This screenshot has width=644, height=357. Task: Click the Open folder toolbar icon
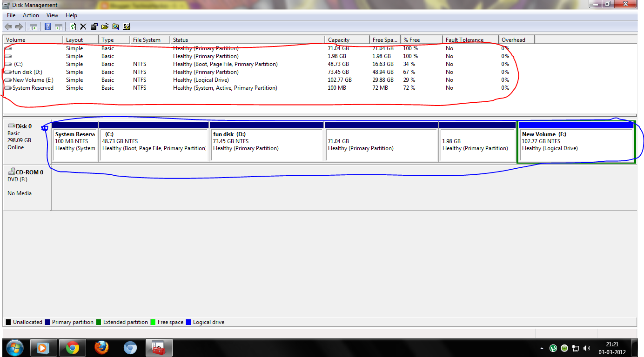pyautogui.click(x=105, y=26)
